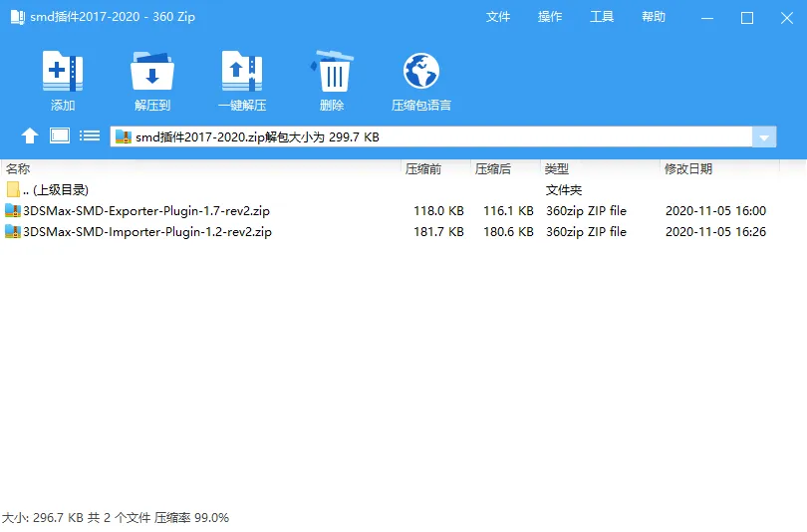Viewport: 807px width, 532px height.
Task: Click the 2020-11-05 16:00 date cell
Action: coord(716,211)
